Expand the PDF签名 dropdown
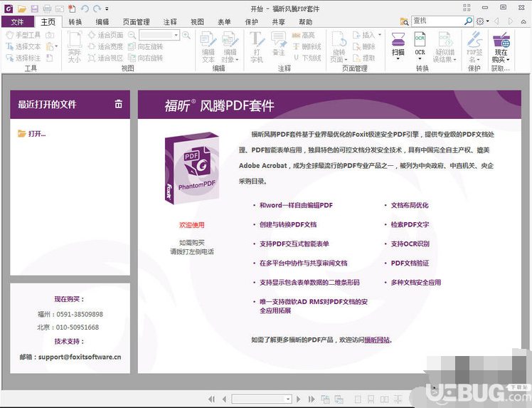The height and width of the screenshot is (408, 532). click(x=479, y=60)
